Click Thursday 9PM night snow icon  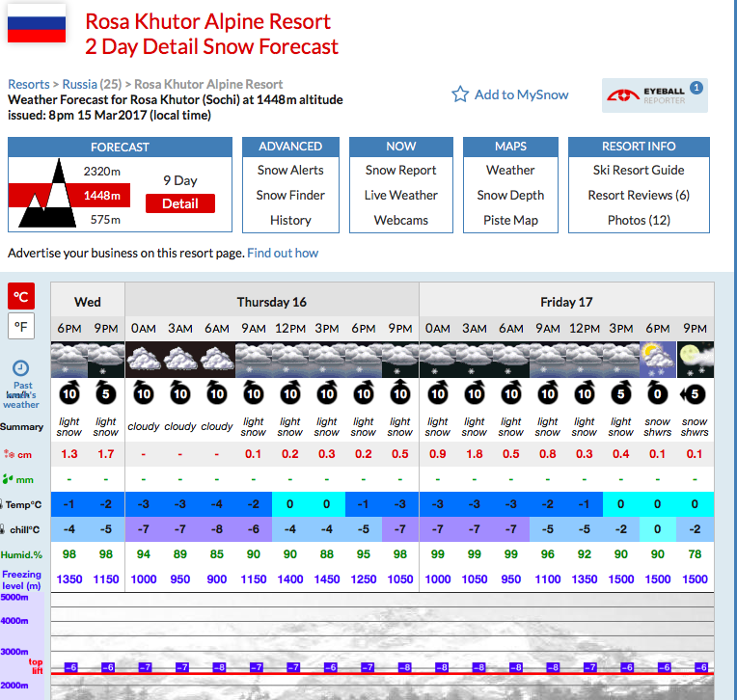[x=400, y=360]
